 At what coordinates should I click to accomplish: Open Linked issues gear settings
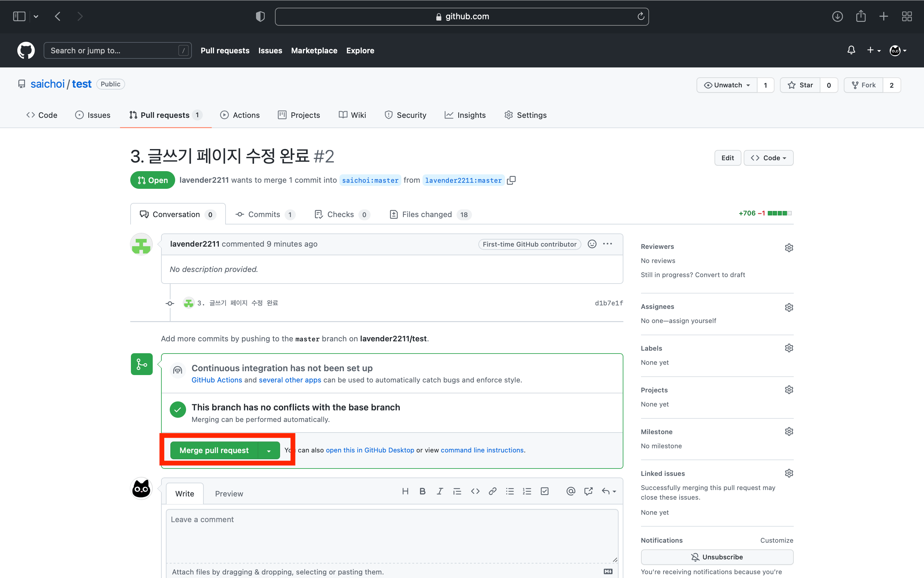tap(789, 473)
